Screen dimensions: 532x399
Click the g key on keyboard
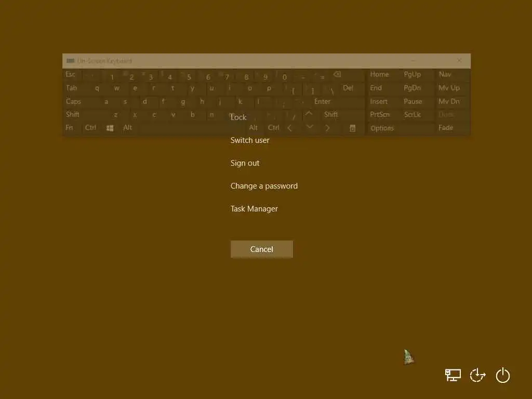[183, 101]
